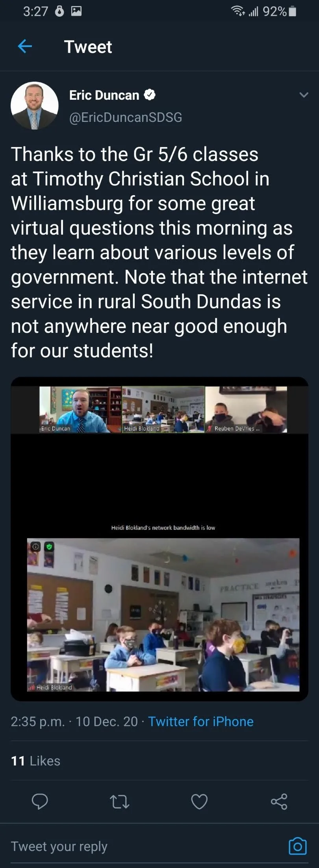Open the Twitter for iPhone link
The width and height of the screenshot is (319, 868).
pyautogui.click(x=201, y=721)
